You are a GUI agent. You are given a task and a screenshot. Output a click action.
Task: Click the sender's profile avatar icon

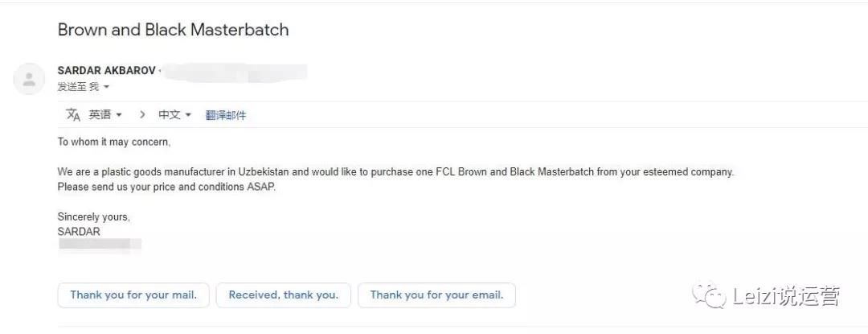coord(29,79)
